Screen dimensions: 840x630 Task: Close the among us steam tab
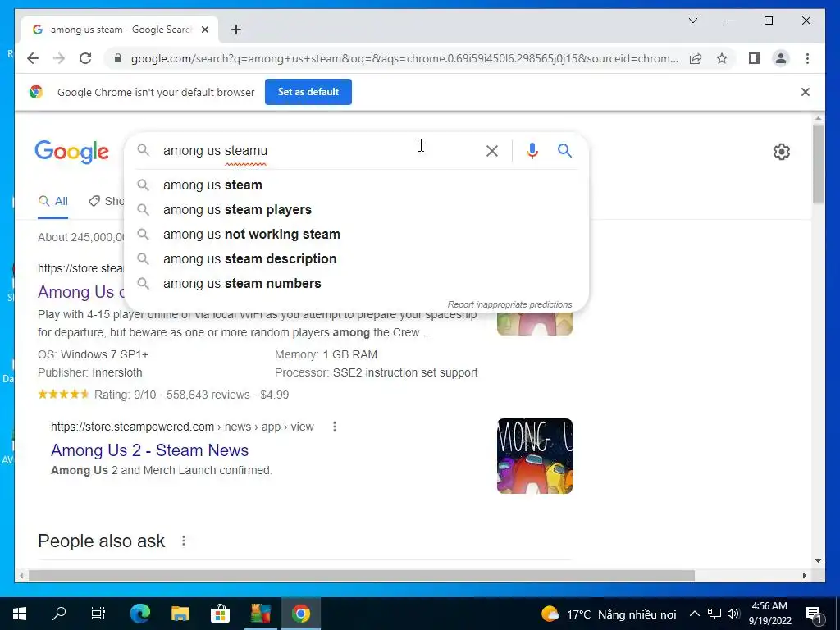click(x=204, y=30)
